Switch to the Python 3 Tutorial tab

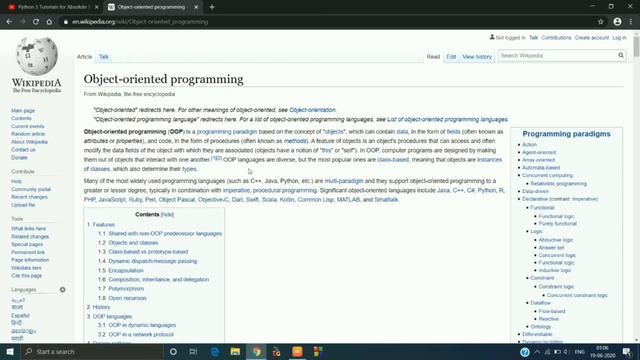click(52, 7)
